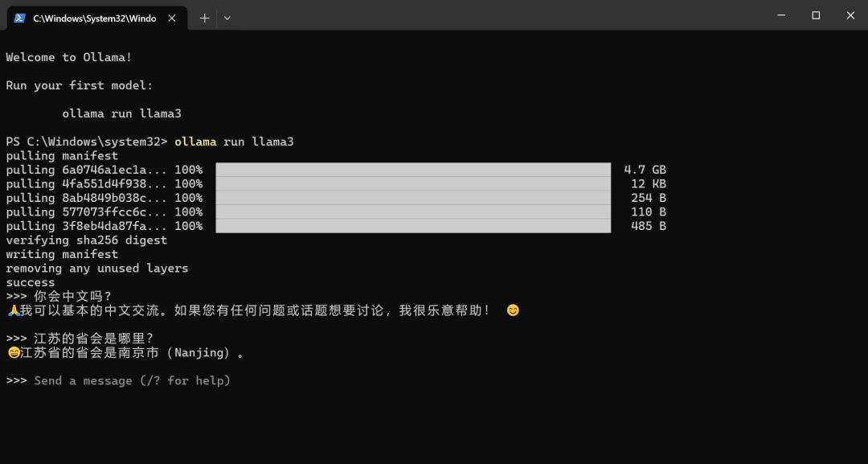Click the progress bar for 577073ffcc6c
Viewport: 868px width, 464px height.
pyautogui.click(x=413, y=212)
